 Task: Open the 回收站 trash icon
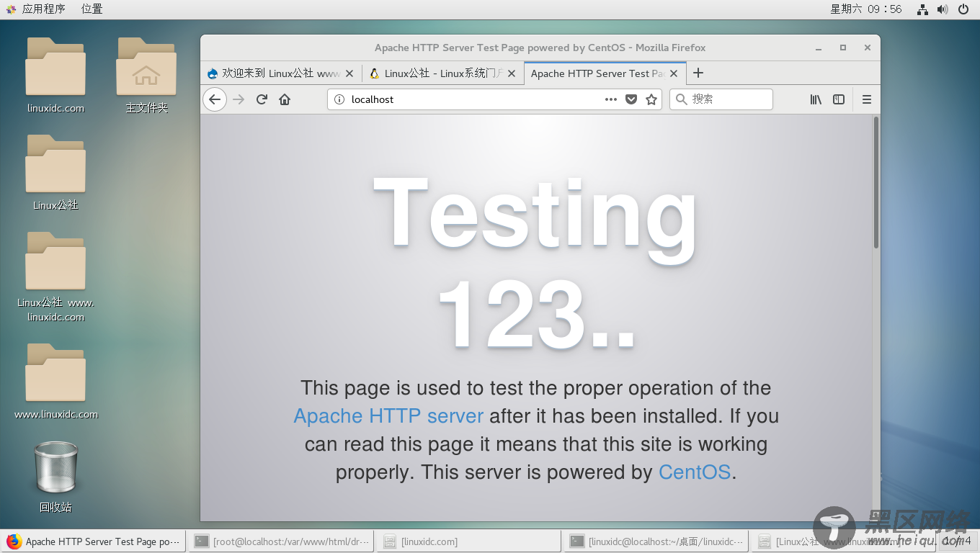[55, 477]
